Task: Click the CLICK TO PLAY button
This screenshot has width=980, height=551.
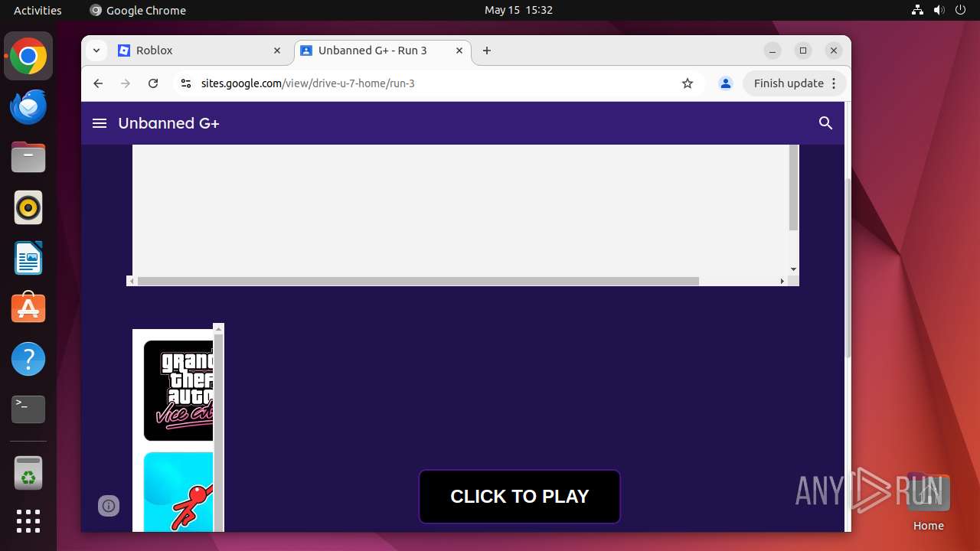Action: 519,497
